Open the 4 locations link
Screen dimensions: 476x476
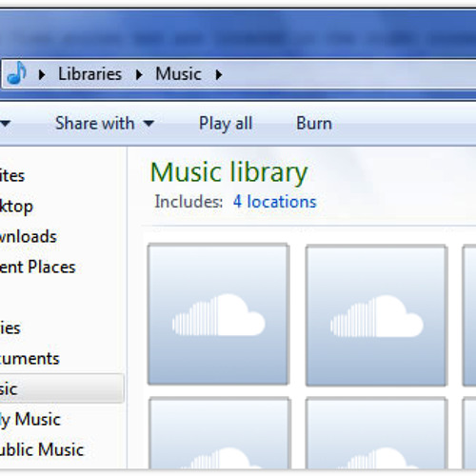click(275, 202)
